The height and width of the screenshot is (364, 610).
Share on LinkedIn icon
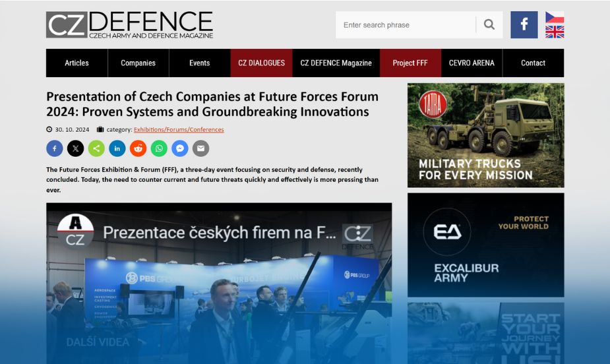[x=117, y=148]
